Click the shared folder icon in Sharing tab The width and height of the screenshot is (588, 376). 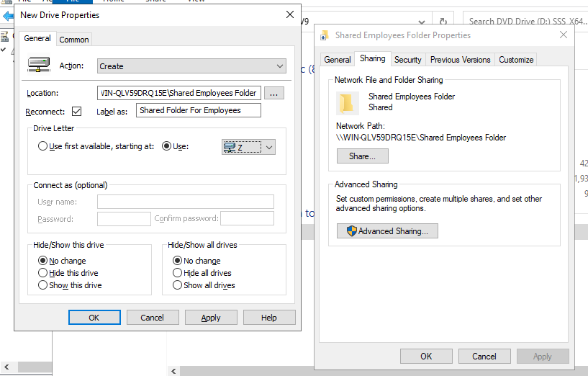pyautogui.click(x=348, y=103)
